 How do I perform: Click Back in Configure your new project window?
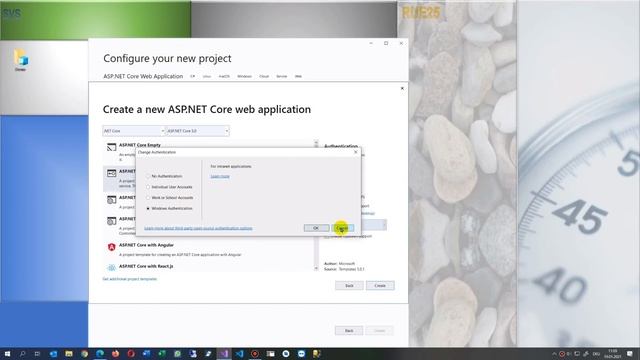pos(349,331)
